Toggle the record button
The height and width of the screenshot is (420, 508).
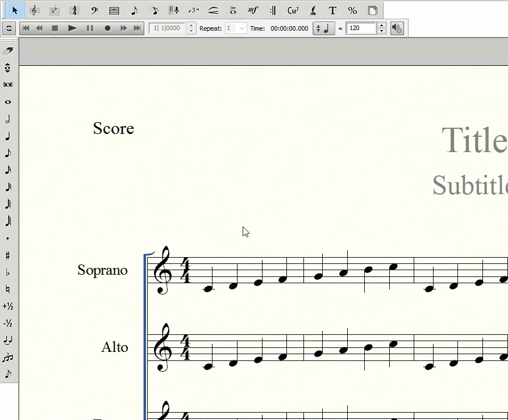(107, 28)
